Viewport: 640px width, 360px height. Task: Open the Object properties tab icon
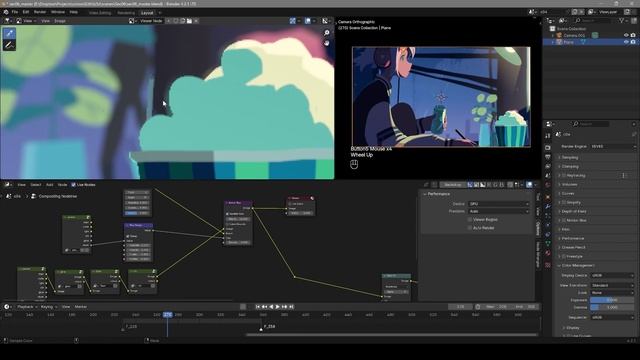click(x=548, y=198)
